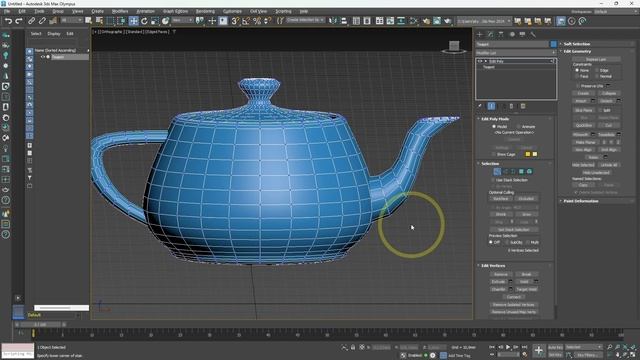Viewport: 640px width, 360px height.
Task: Click the Undo arrow in the main toolbar
Action: (x=8, y=21)
